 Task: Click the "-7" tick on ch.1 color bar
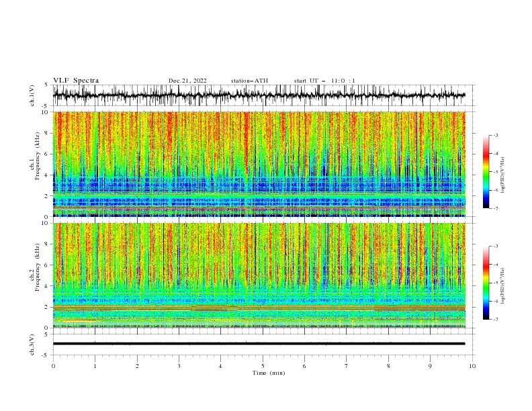(x=495, y=208)
